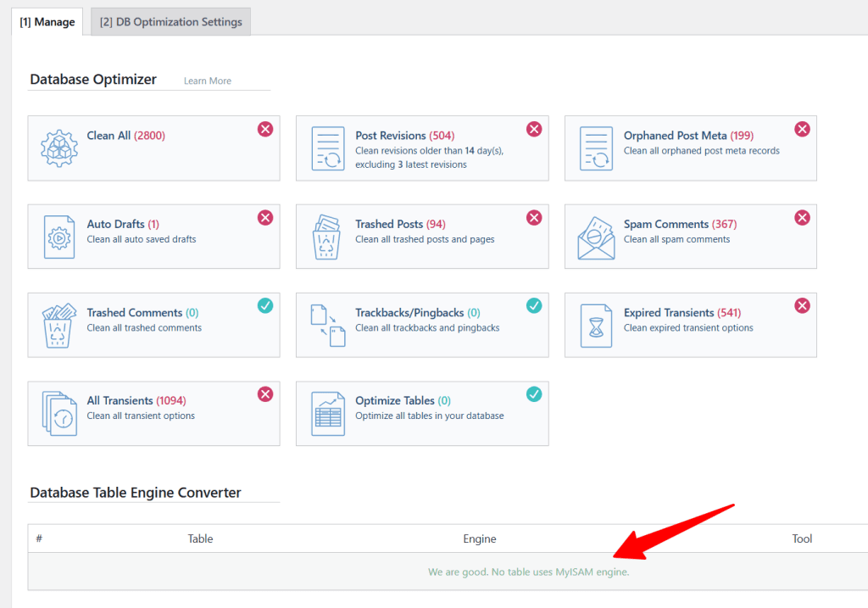The height and width of the screenshot is (608, 868).
Task: Click the Spam Comments envelope icon
Action: click(596, 237)
